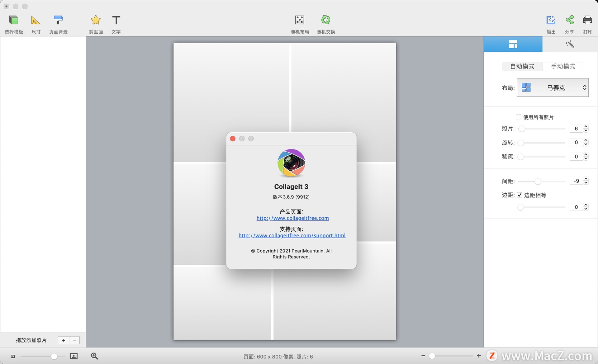598x364 pixels.
Task: Click the magnifier zoom-to-fit icon
Action: 94,356
